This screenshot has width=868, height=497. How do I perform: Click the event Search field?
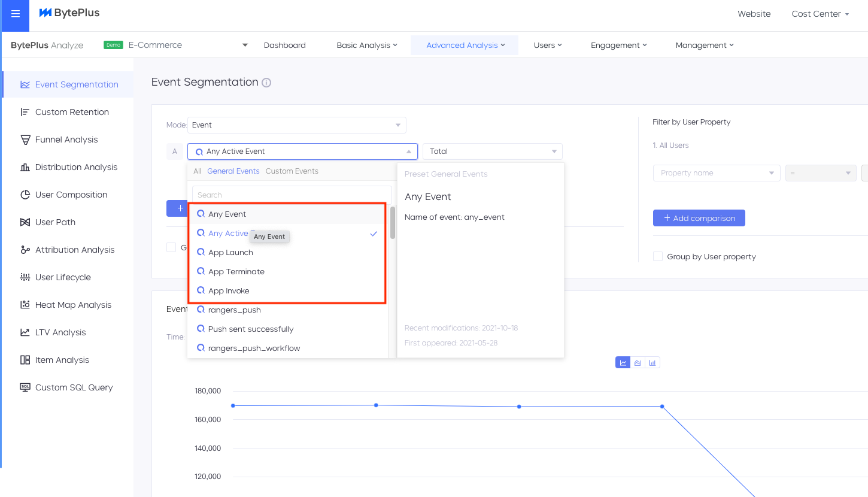tap(292, 195)
